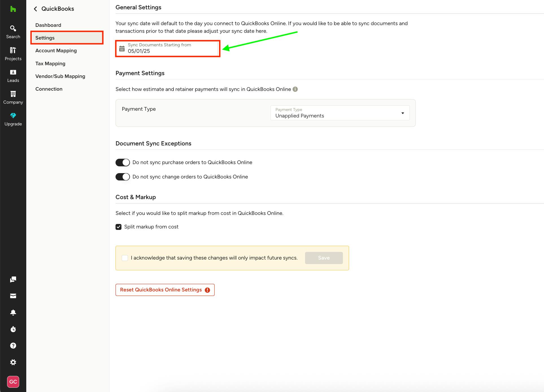Screen dimensions: 544x392
Task: Open Company in the left sidebar
Action: pyautogui.click(x=13, y=97)
